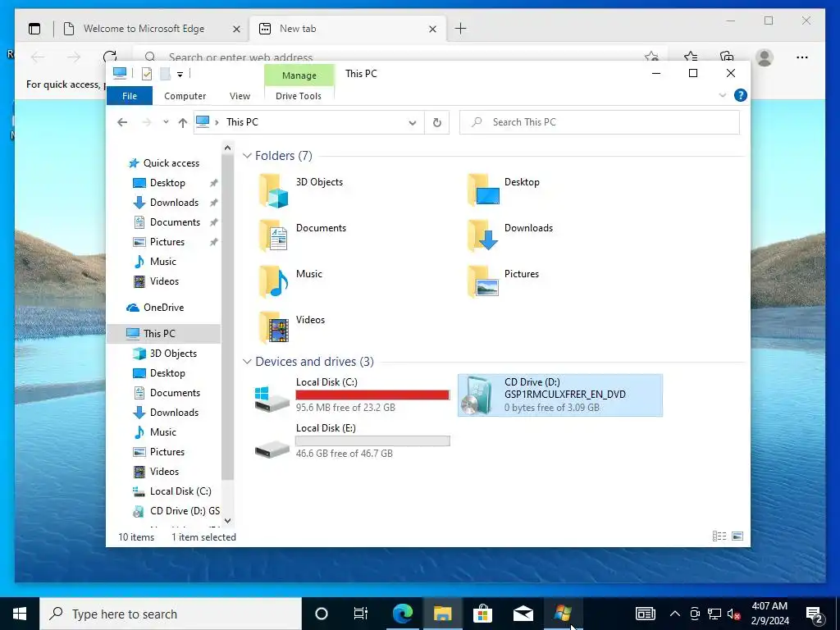Open Edge Tab actions menu icon
The width and height of the screenshot is (840, 630).
pos(34,29)
